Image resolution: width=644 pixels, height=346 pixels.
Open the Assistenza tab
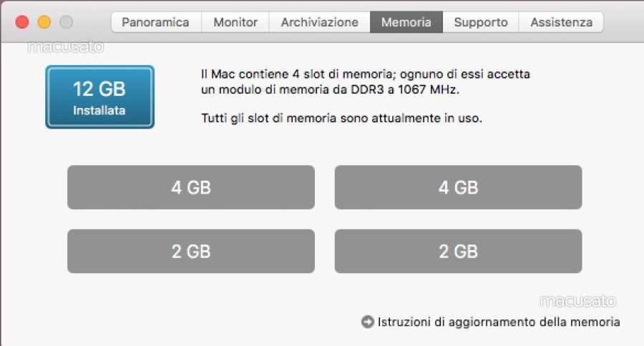560,22
